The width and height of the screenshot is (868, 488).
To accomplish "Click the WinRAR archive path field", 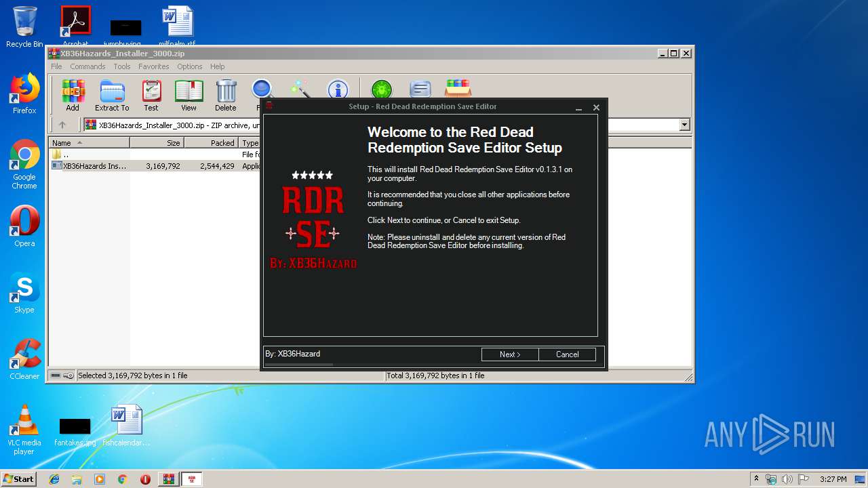I will pos(387,125).
